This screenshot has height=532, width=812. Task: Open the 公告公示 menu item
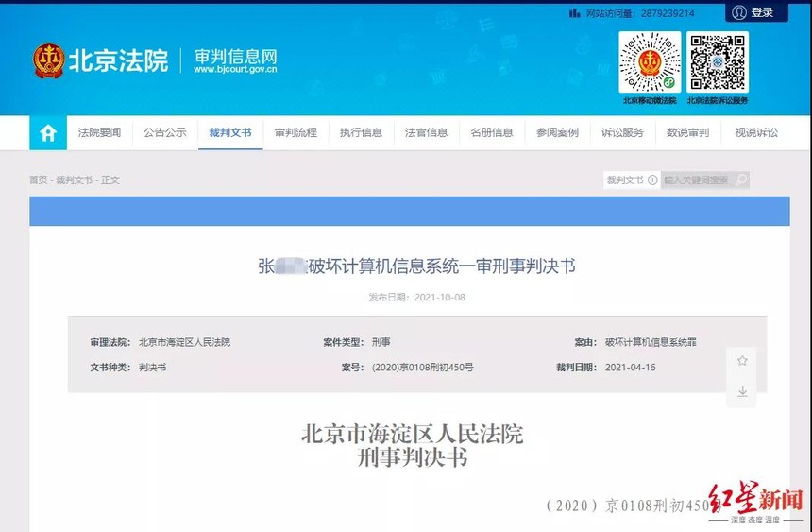164,132
